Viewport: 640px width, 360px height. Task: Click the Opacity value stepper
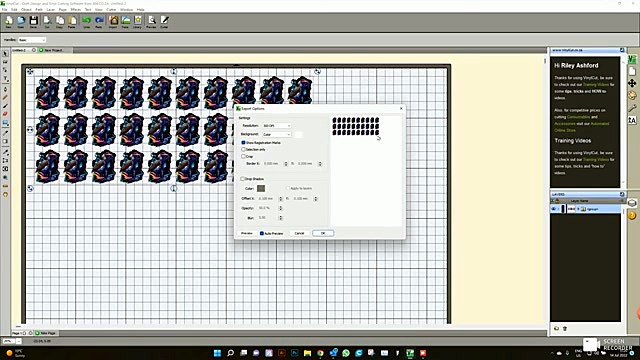coord(280,208)
